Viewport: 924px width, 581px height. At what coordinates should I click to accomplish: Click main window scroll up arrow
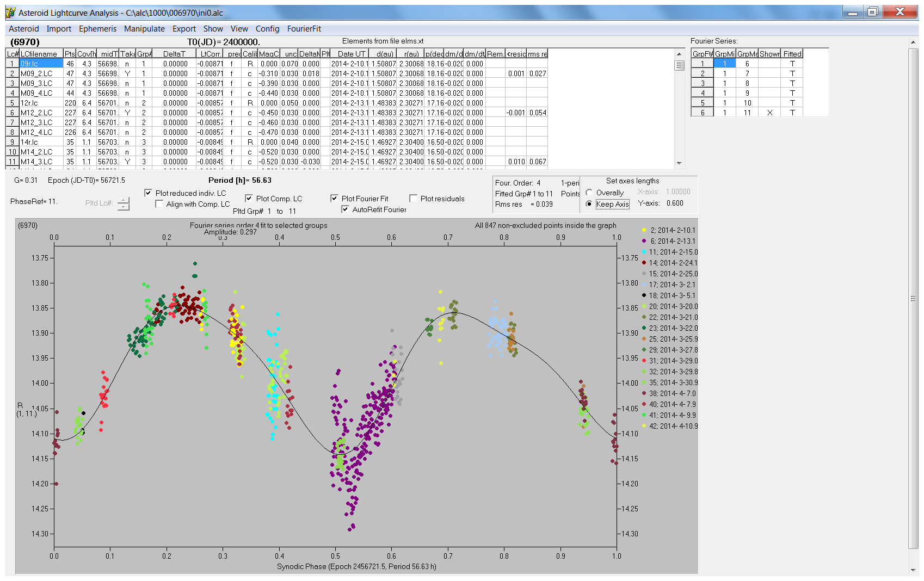[x=913, y=42]
